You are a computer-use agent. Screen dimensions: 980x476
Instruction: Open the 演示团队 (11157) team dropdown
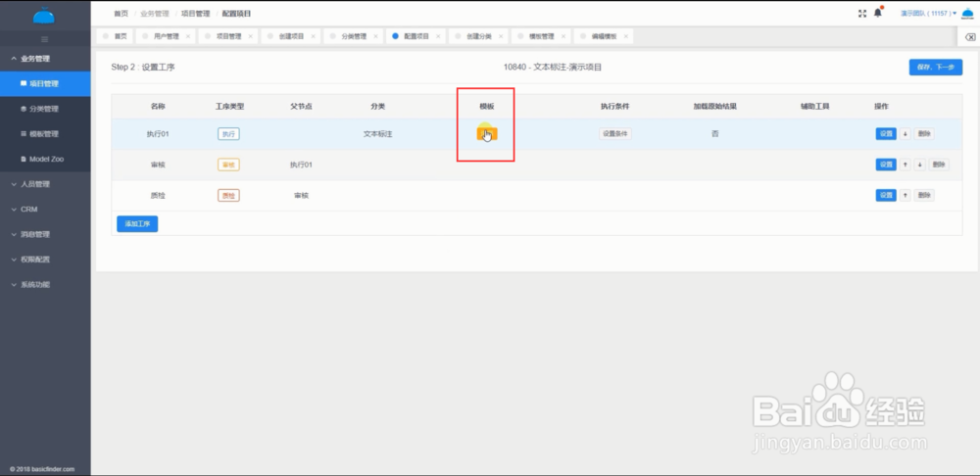(x=928, y=13)
